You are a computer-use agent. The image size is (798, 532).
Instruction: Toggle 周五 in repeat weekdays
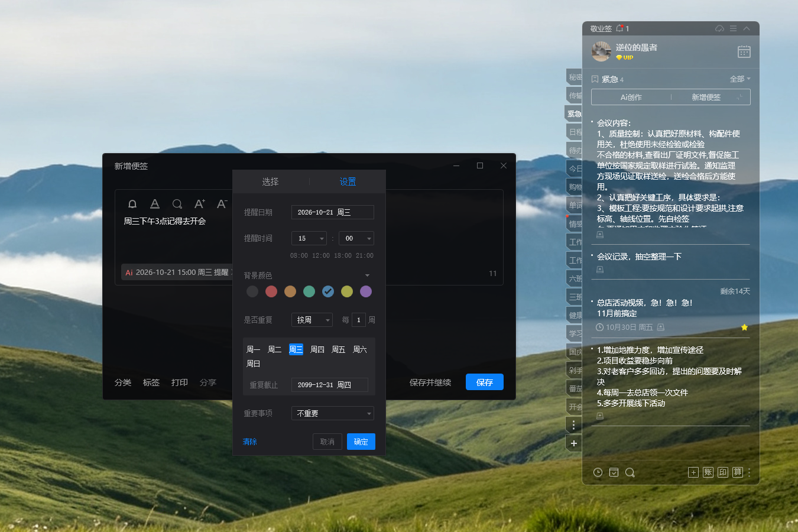[339, 349]
